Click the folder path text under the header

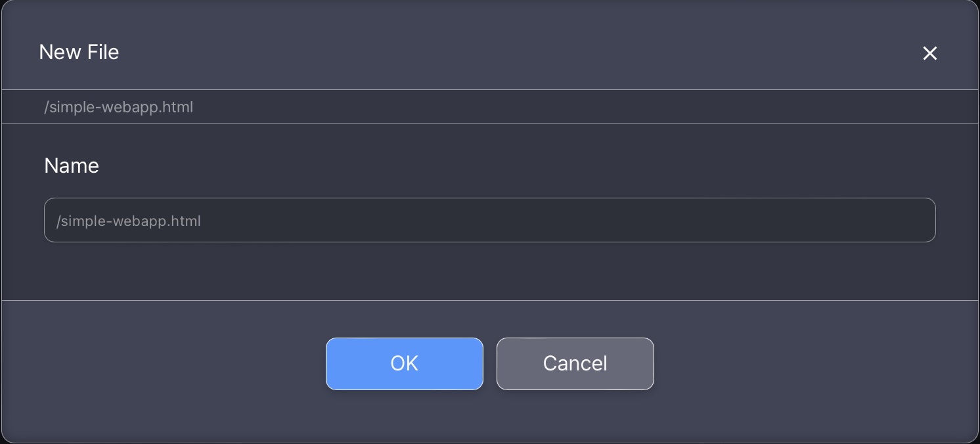click(119, 107)
